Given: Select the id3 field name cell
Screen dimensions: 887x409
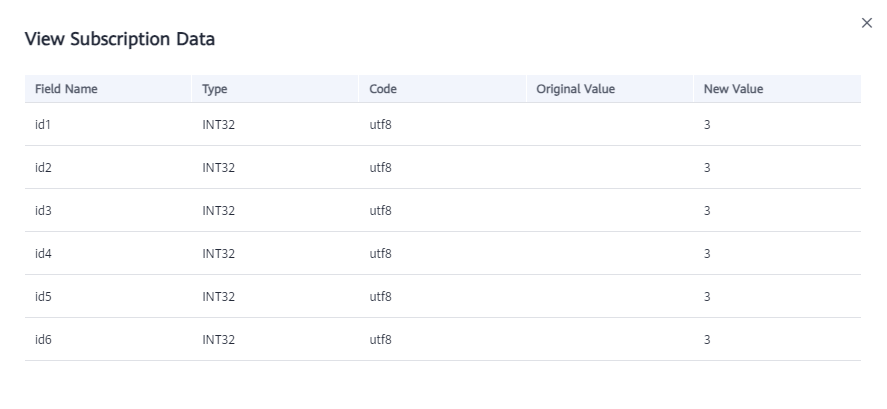Looking at the screenshot, I should tap(43, 210).
